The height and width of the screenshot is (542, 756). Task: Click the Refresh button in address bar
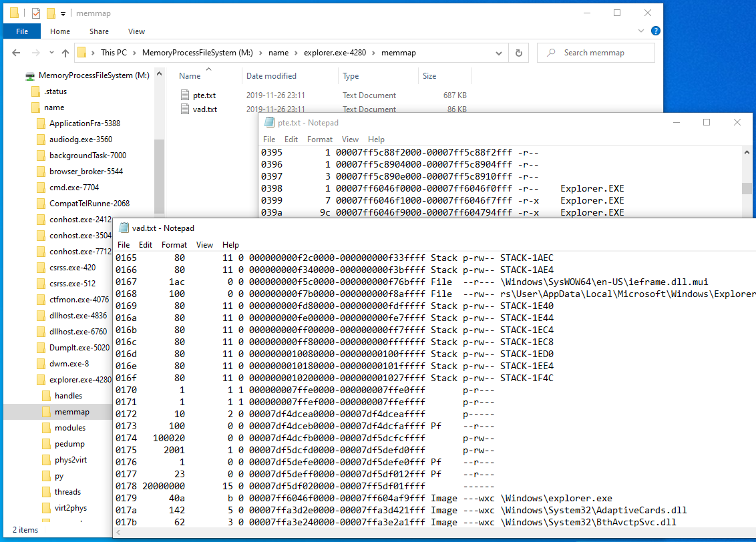(x=519, y=53)
